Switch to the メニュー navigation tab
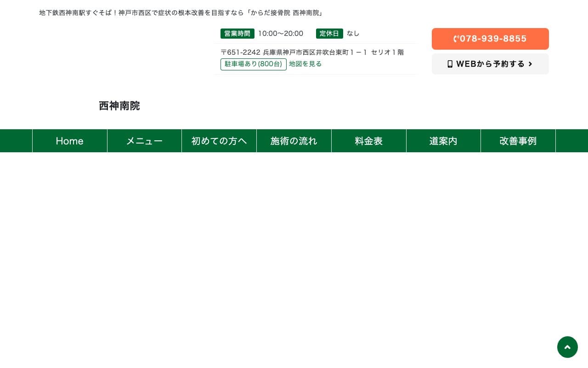The width and height of the screenshot is (588, 368). point(144,141)
